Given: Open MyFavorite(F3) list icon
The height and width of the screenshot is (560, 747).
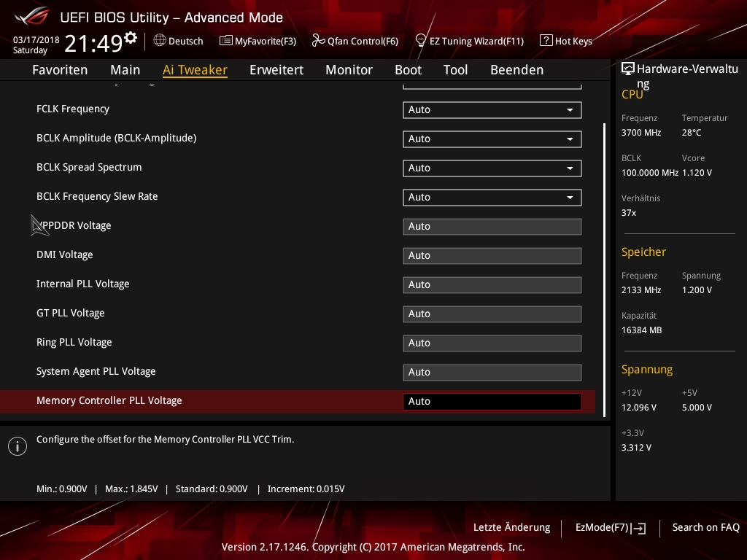Looking at the screenshot, I should point(226,41).
